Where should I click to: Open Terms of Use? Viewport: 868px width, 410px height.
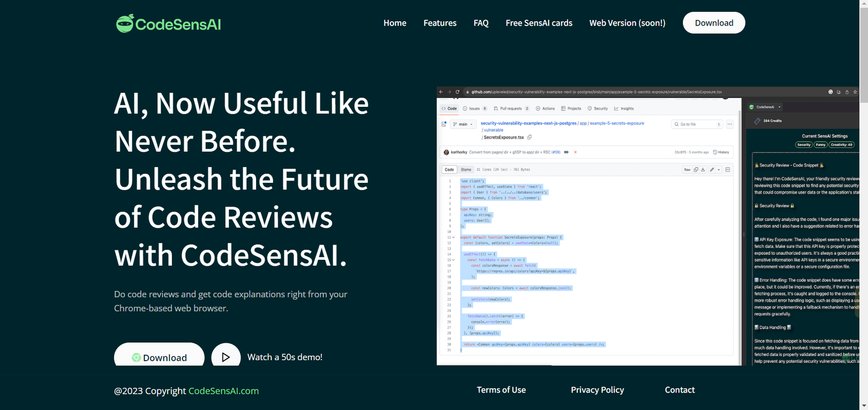click(x=501, y=390)
